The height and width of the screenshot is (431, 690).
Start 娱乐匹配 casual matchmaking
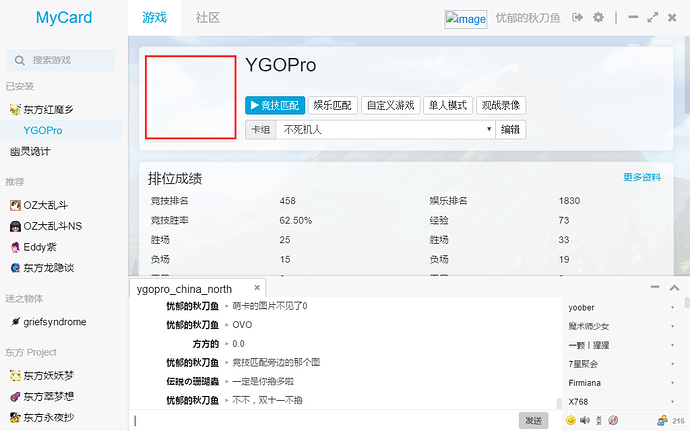[333, 106]
